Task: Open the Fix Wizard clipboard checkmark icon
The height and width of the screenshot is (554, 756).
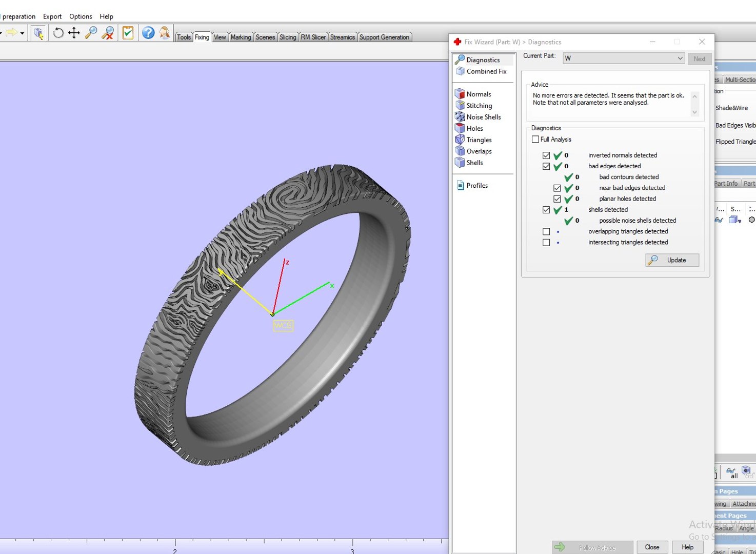Action: [128, 33]
